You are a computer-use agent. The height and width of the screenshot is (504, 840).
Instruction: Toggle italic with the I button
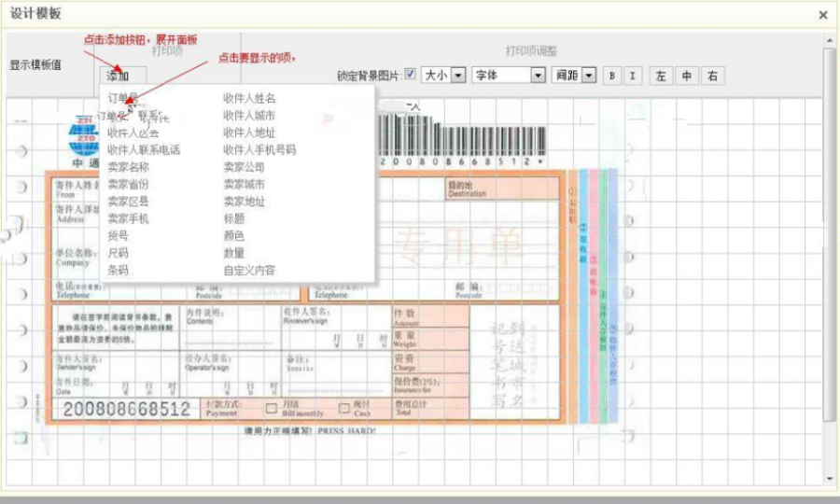coord(633,76)
